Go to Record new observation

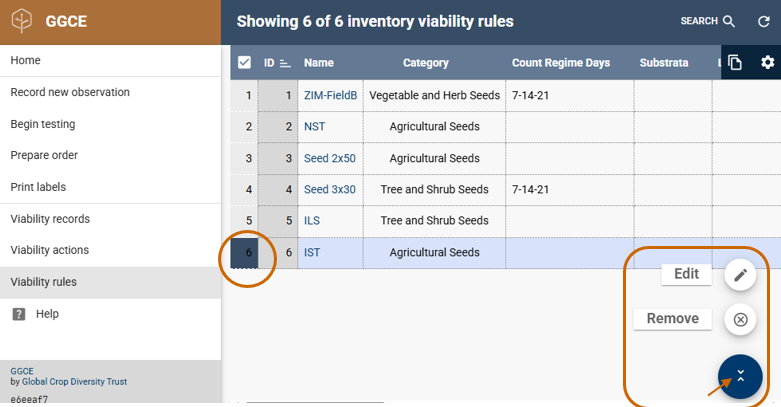70,92
